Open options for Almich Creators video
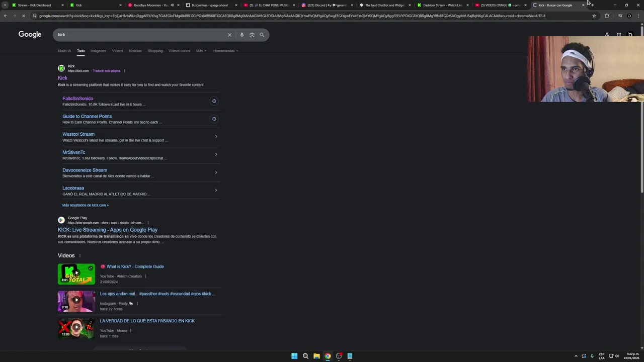Viewport: 644px width, 362px height. 145,276
